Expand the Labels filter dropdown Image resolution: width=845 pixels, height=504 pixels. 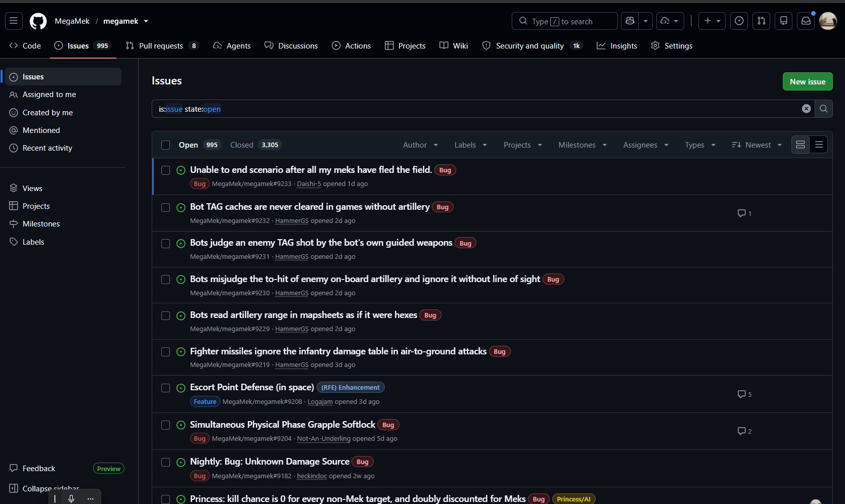[x=470, y=145]
